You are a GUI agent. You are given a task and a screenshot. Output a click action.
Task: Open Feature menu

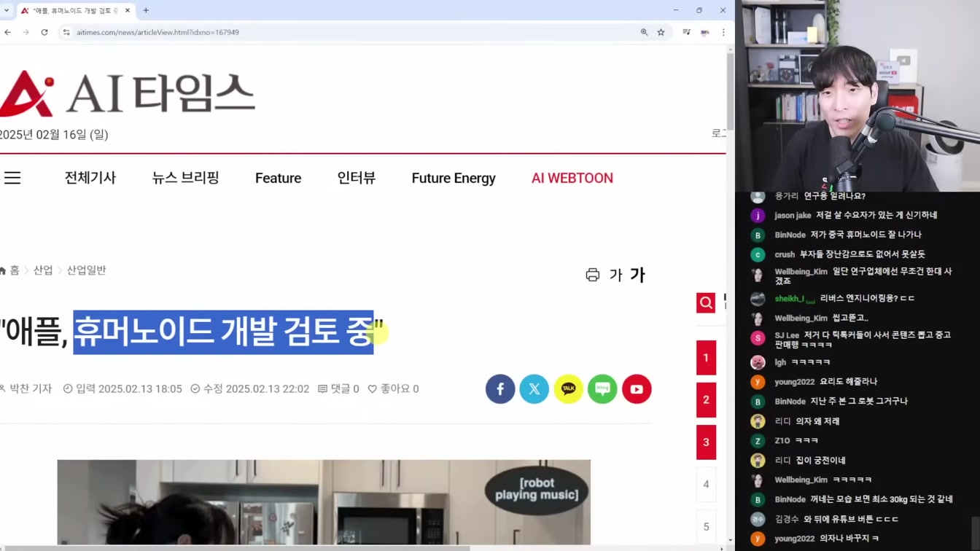tap(278, 178)
